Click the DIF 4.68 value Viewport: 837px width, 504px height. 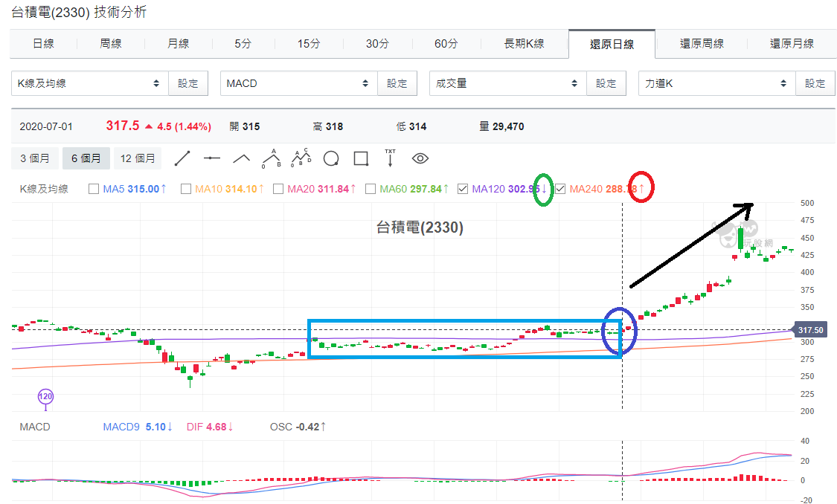click(210, 427)
